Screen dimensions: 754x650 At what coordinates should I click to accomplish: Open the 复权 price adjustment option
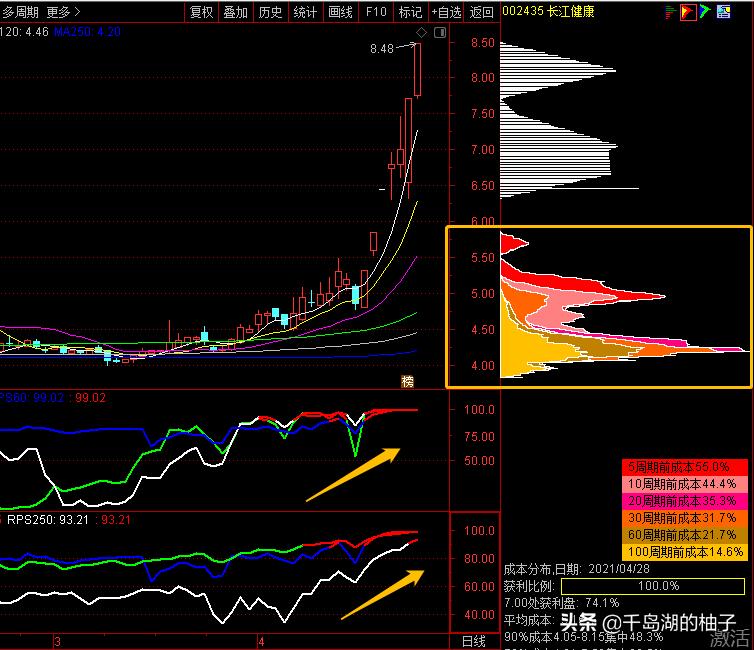[x=201, y=12]
